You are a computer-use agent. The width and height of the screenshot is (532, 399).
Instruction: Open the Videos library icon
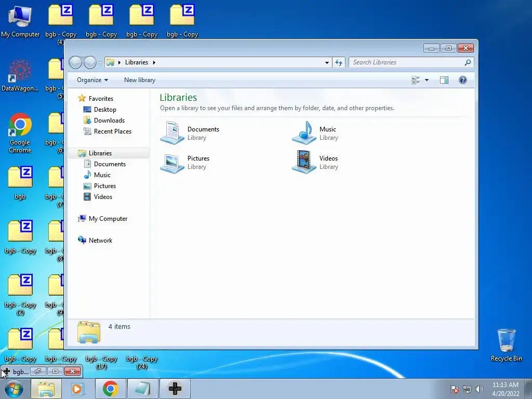pyautogui.click(x=304, y=163)
